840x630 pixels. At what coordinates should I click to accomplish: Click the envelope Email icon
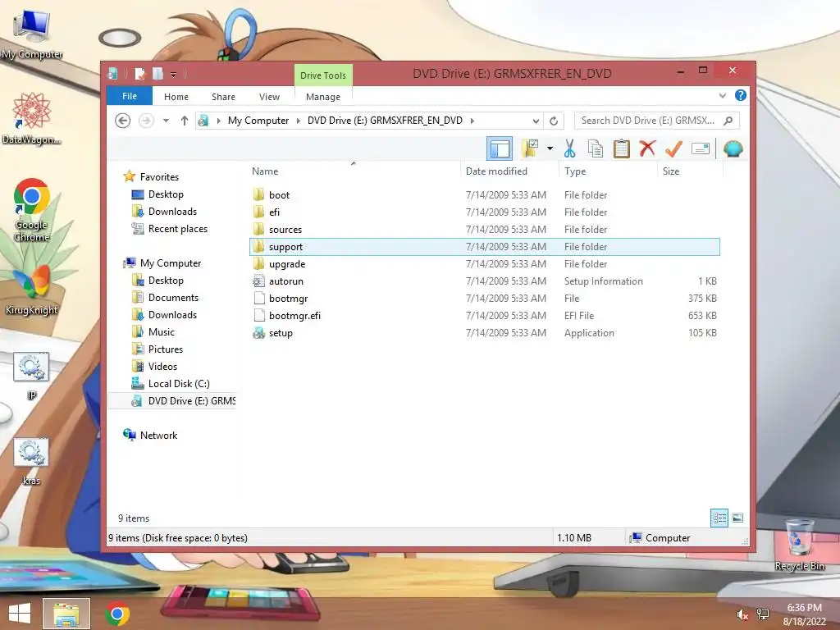pyautogui.click(x=701, y=148)
